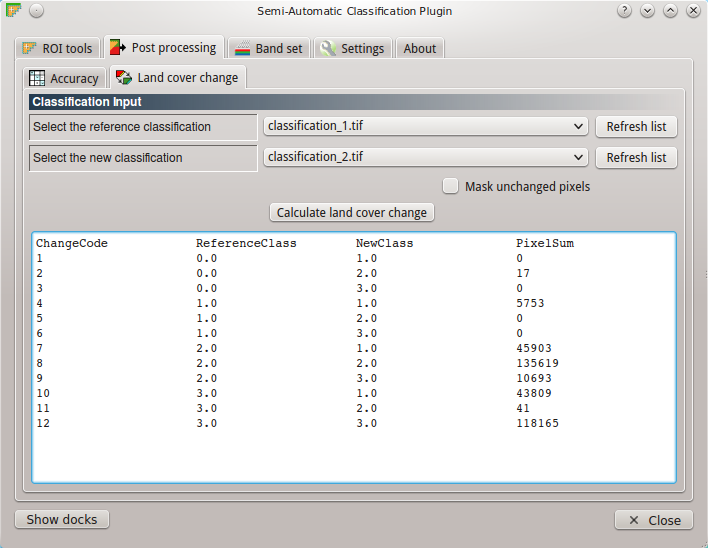
Task: Refresh list for reference classification
Action: click(636, 126)
